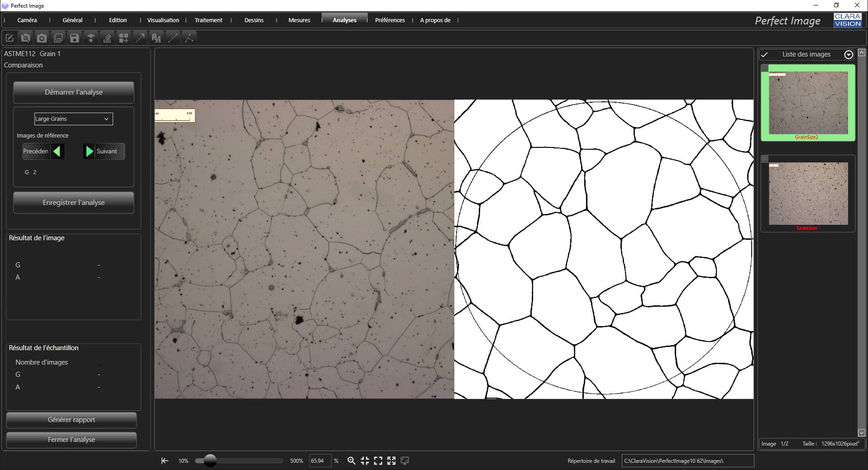Open the Edition menu
868x470 pixels.
tap(118, 20)
